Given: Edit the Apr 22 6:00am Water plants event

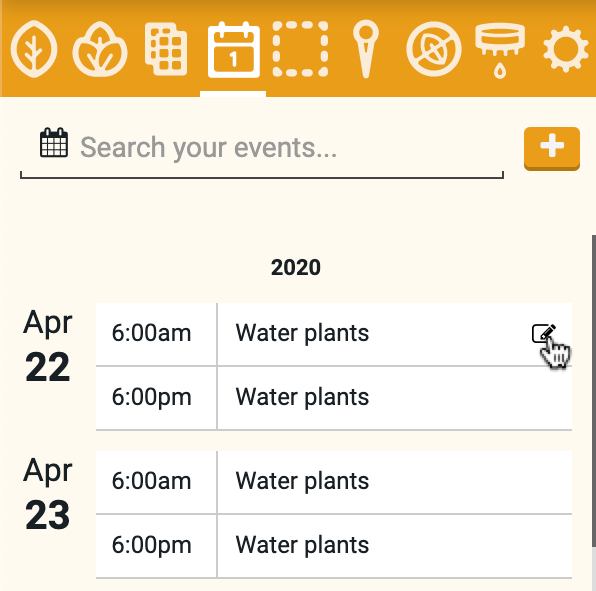Looking at the screenshot, I should pyautogui.click(x=544, y=333).
